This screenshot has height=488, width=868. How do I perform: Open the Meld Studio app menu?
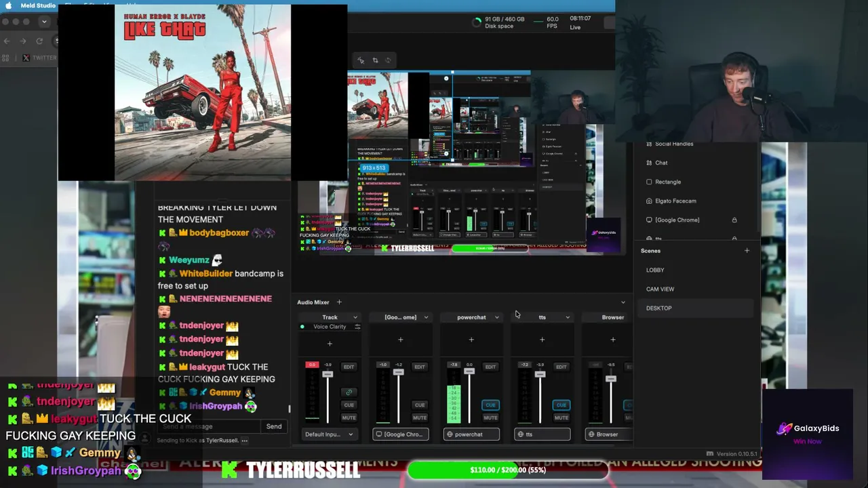click(x=38, y=5)
